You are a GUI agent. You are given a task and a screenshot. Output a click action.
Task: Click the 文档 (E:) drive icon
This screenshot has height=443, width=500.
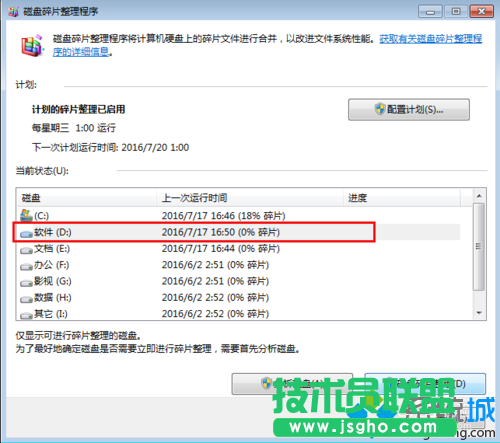coord(26,250)
